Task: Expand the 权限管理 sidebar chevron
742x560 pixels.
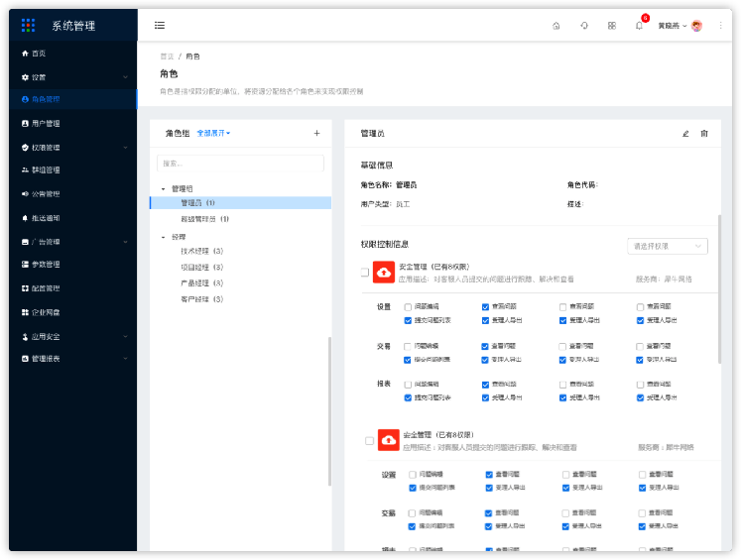Action: coord(125,148)
